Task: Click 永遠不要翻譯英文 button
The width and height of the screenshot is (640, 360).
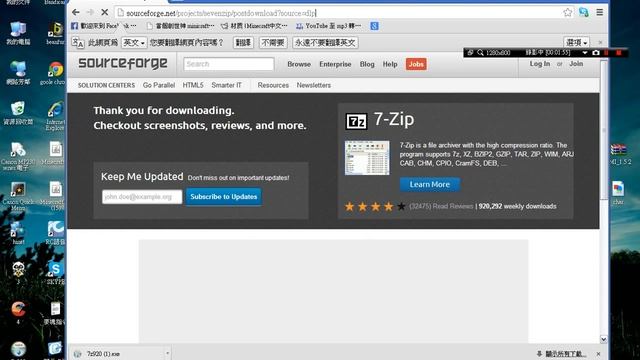Action: [x=325, y=42]
